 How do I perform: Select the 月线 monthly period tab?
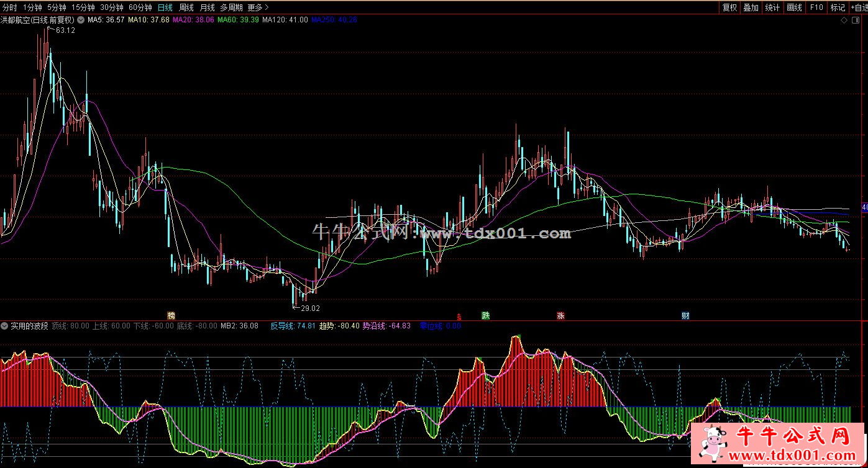point(208,7)
